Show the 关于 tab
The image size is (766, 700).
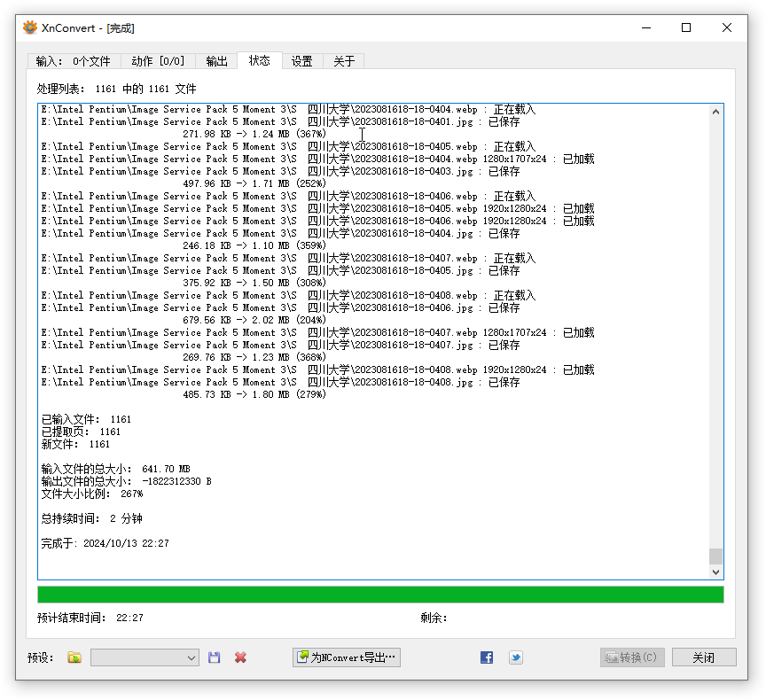click(x=344, y=61)
